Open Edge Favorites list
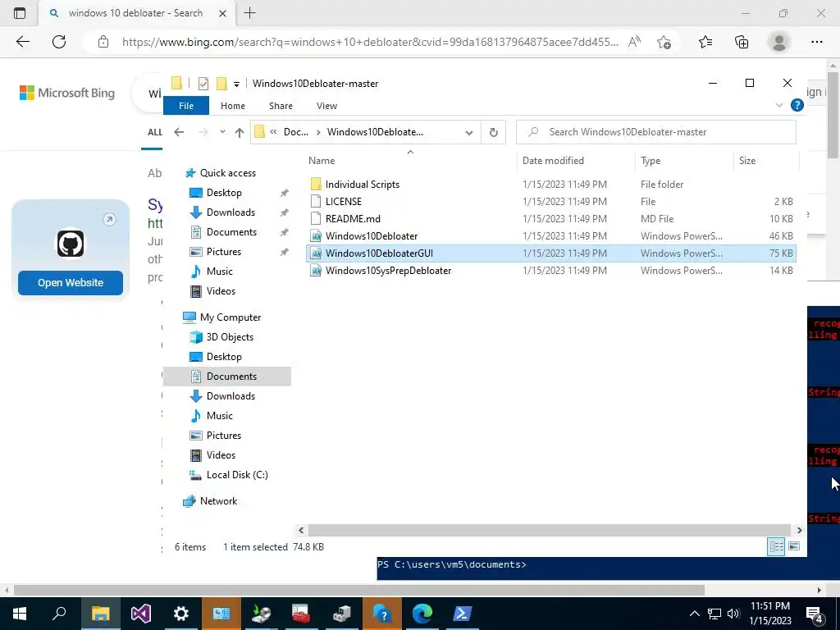The image size is (840, 630). [x=705, y=42]
